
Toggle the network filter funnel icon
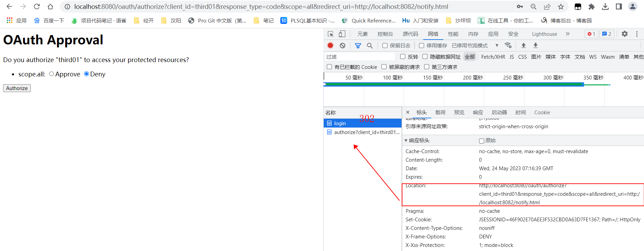tap(358, 45)
